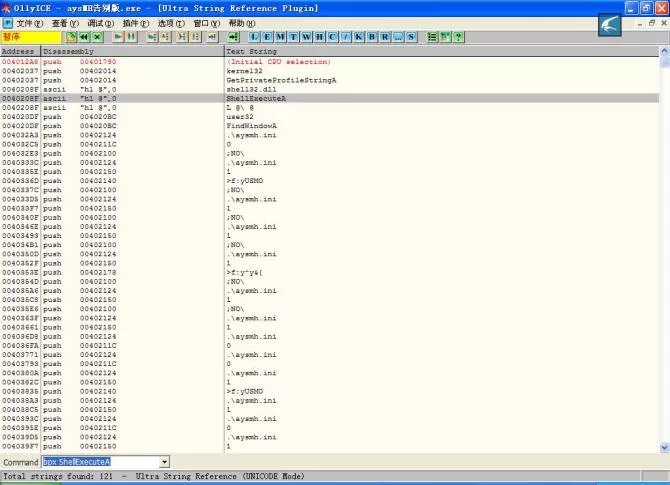Open the Log window with the L button
The width and height of the screenshot is (670, 485).
(x=254, y=37)
